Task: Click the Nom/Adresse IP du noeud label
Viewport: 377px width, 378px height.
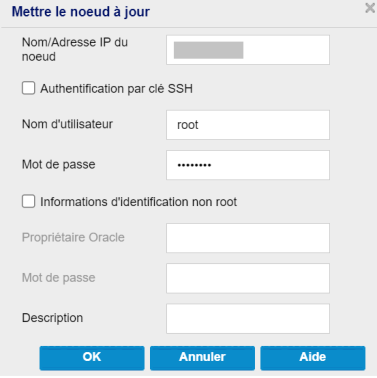Action: pyautogui.click(x=75, y=50)
